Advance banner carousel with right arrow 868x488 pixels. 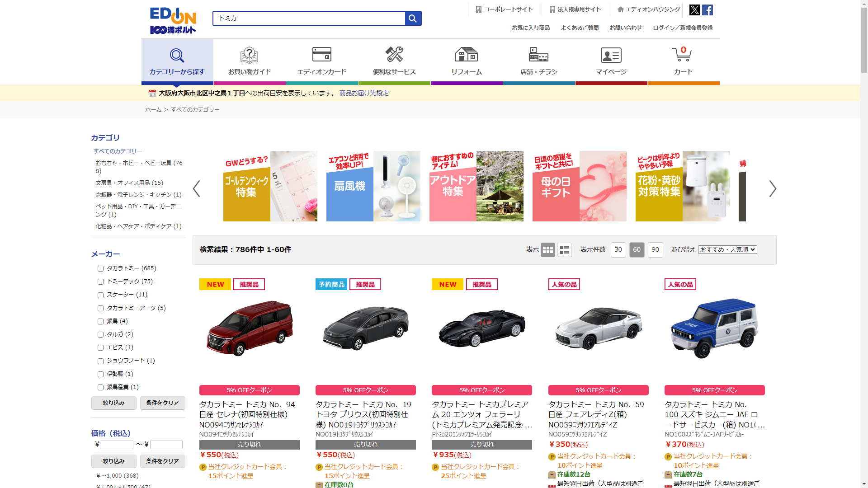(x=772, y=189)
